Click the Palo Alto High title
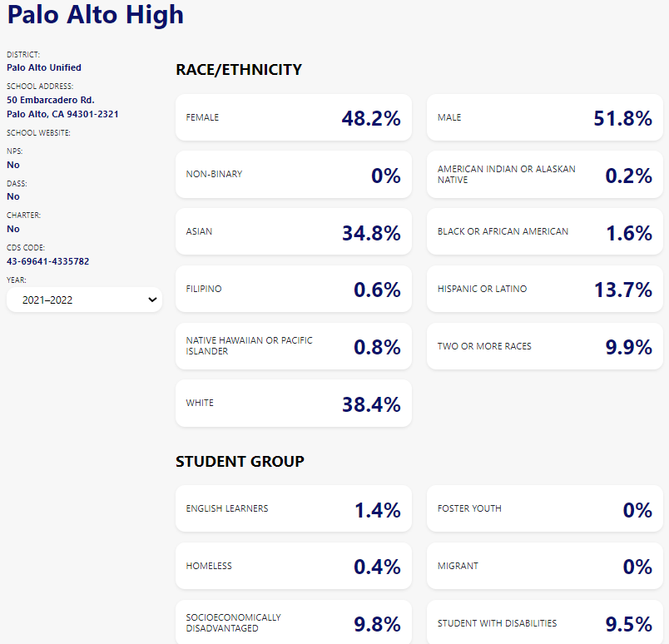Image resolution: width=669 pixels, height=644 pixels. 96,15
